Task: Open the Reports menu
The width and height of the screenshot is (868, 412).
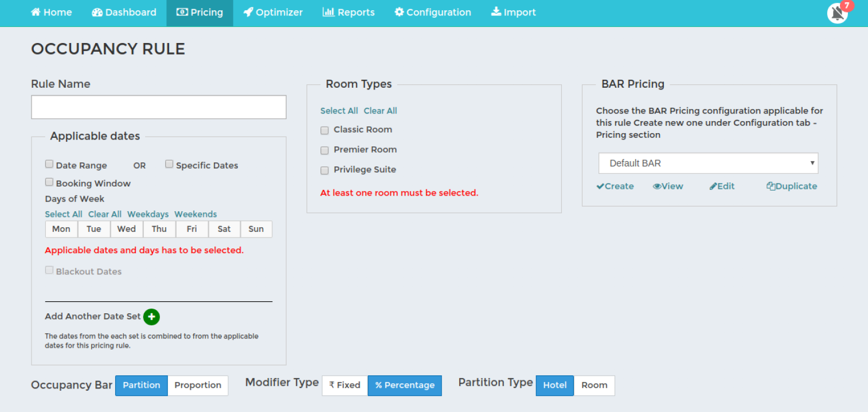Action: click(349, 12)
